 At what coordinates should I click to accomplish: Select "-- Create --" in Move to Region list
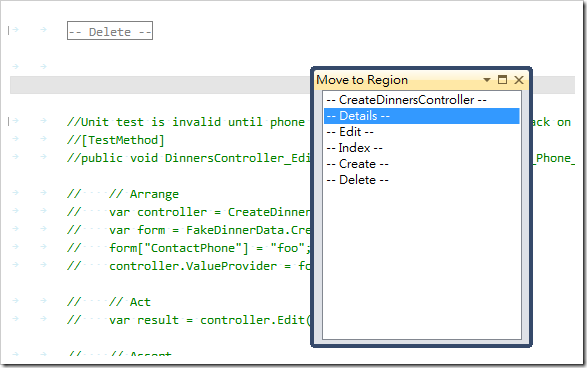pos(422,164)
